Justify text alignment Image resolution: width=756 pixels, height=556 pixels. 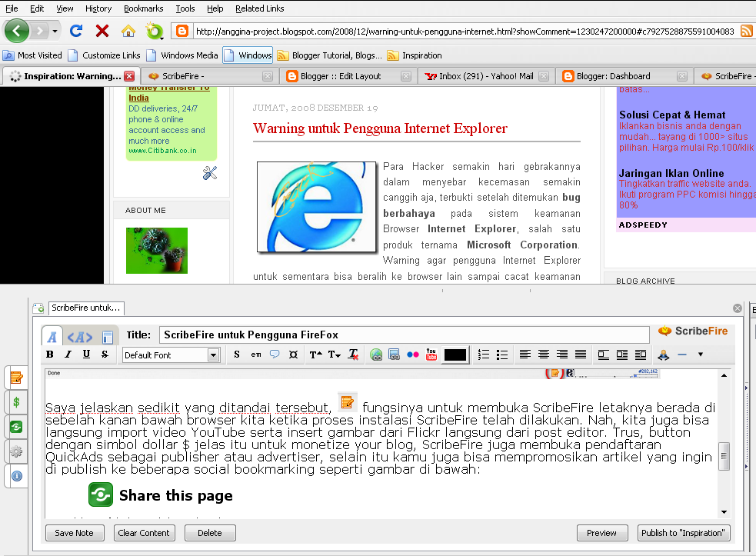point(581,355)
